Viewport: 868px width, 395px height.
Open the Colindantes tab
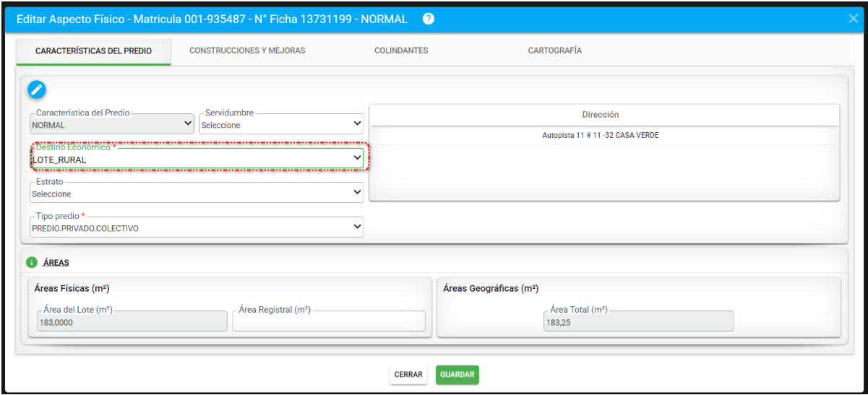pyautogui.click(x=401, y=51)
